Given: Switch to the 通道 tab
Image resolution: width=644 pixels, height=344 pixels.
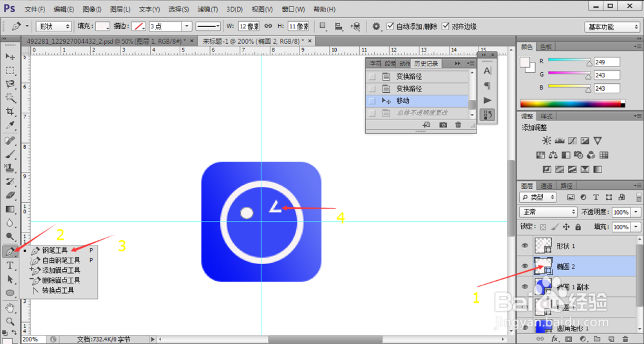Looking at the screenshot, I should (546, 186).
